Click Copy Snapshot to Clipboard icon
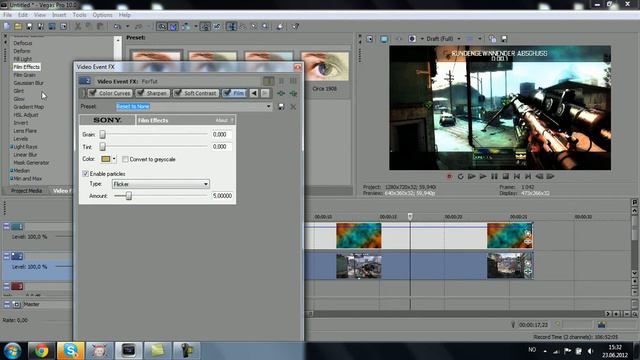The image size is (640, 360). click(x=493, y=39)
